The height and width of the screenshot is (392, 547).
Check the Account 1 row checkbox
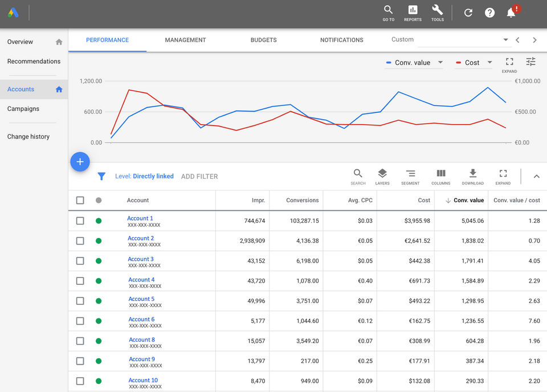pyautogui.click(x=80, y=220)
